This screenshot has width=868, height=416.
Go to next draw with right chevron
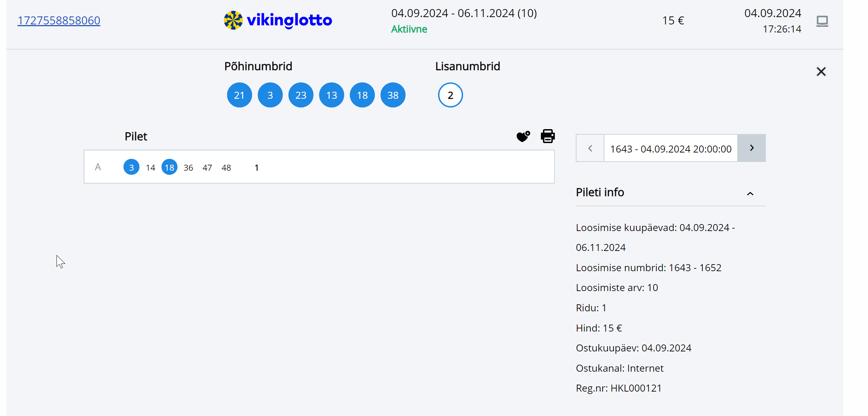(x=752, y=148)
